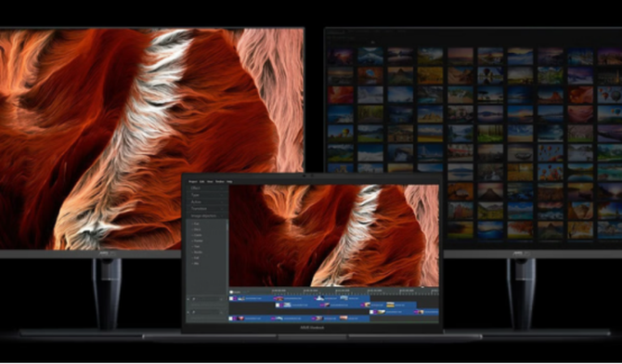The height and width of the screenshot is (364, 622).
Task: Select first clip on bottom timeline track
Action: pos(250,318)
